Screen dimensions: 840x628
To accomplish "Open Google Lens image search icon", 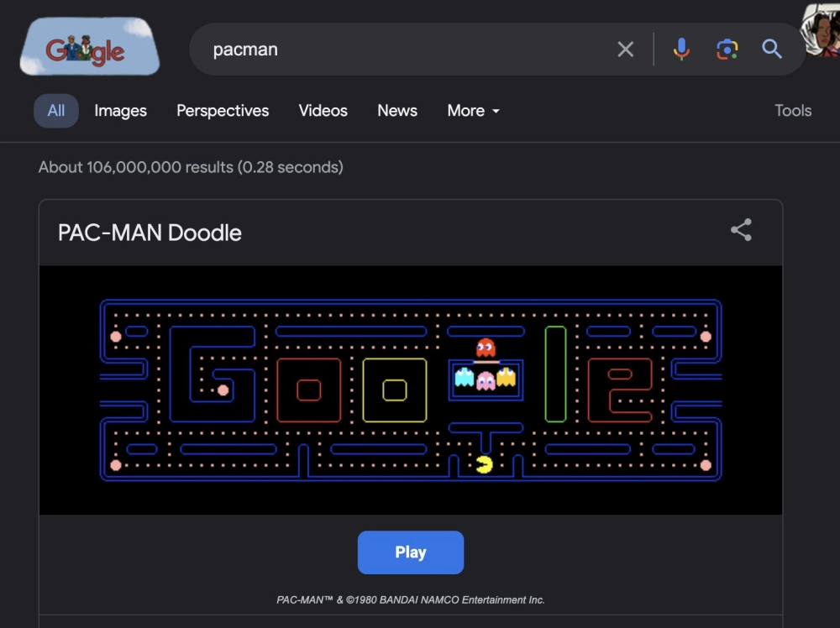I will pyautogui.click(x=727, y=50).
